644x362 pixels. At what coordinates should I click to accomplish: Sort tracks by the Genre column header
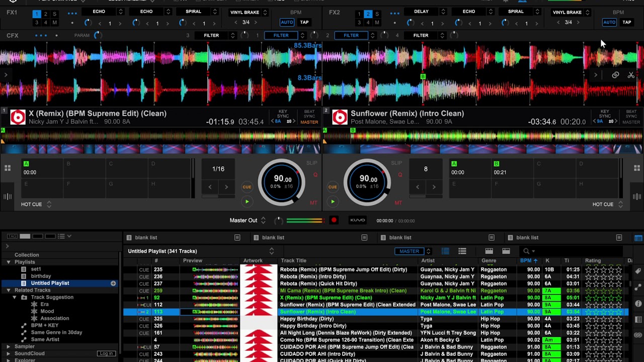(489, 260)
